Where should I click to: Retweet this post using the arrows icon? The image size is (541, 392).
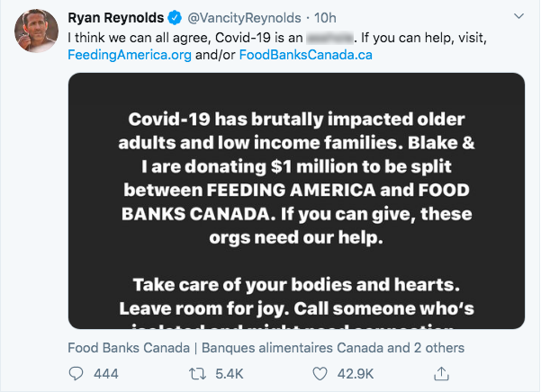(197, 374)
